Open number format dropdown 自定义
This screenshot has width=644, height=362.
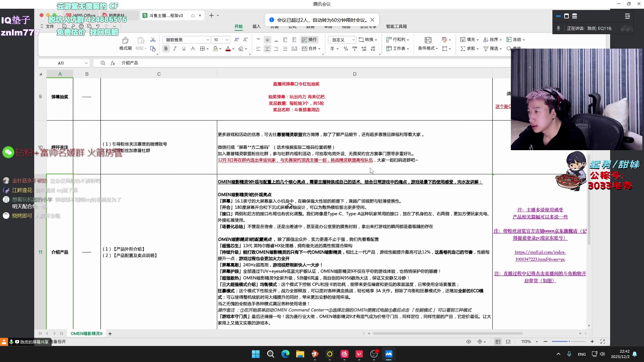pyautogui.click(x=354, y=40)
